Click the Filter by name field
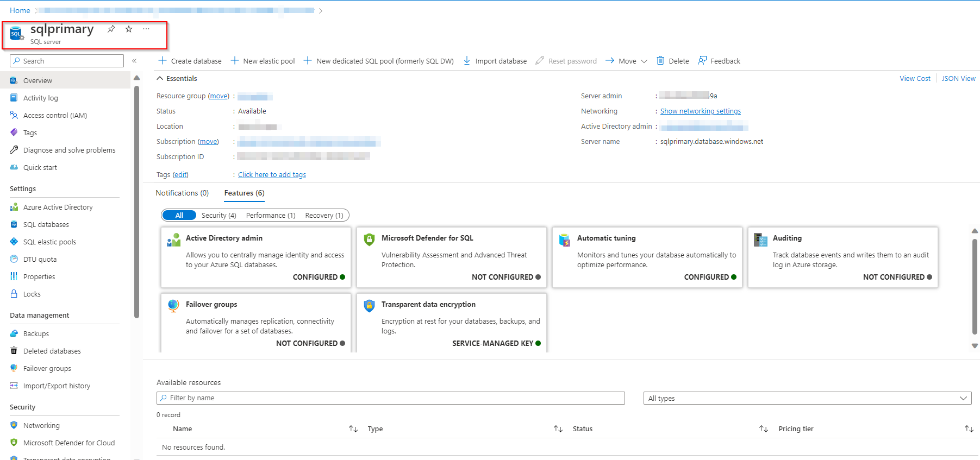This screenshot has width=980, height=460. pos(391,398)
